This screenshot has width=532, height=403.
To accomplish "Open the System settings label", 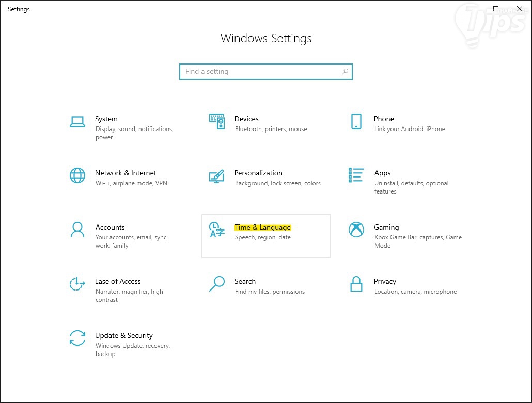I will pos(106,119).
